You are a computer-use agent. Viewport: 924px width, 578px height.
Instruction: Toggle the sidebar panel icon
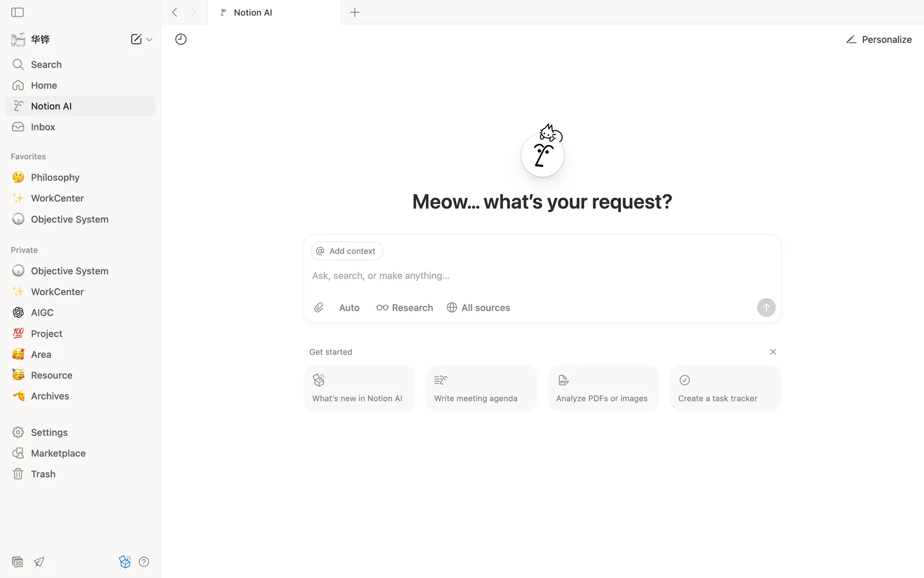pos(18,12)
